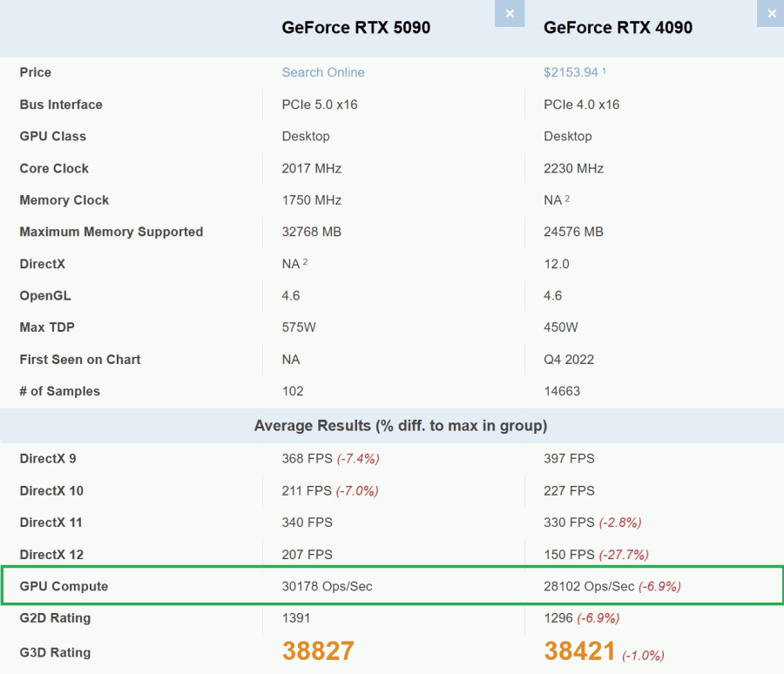Screen dimensions: 784x674
Task: Click the 340 FPS DirectX 11 result
Action: [x=307, y=522]
